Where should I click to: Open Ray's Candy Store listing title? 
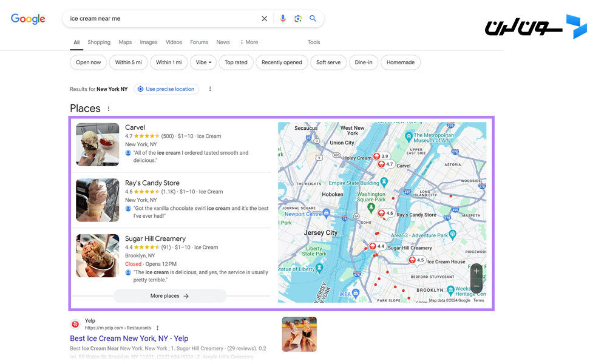[x=152, y=183]
